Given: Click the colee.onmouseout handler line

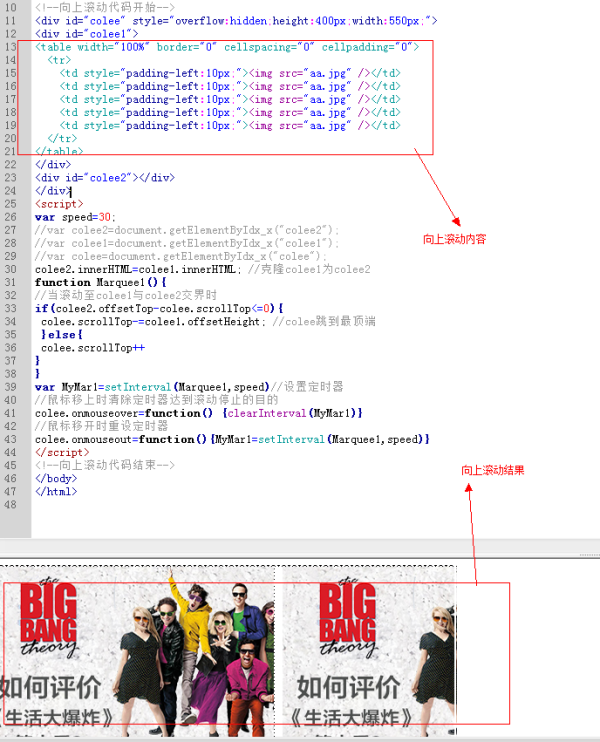Looking at the screenshot, I should [x=232, y=439].
